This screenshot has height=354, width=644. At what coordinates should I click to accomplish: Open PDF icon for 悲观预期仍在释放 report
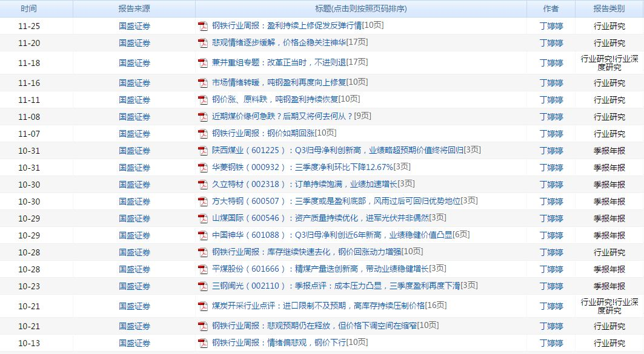pyautogui.click(x=203, y=327)
